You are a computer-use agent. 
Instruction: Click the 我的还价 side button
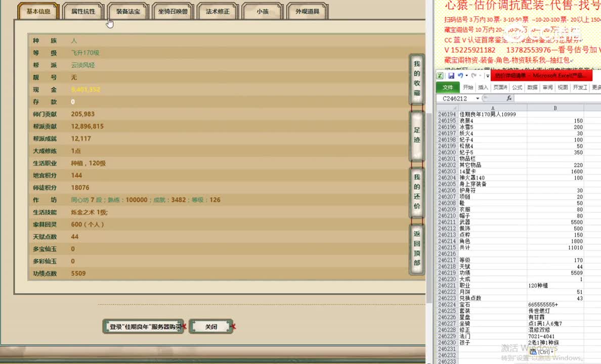417,192
